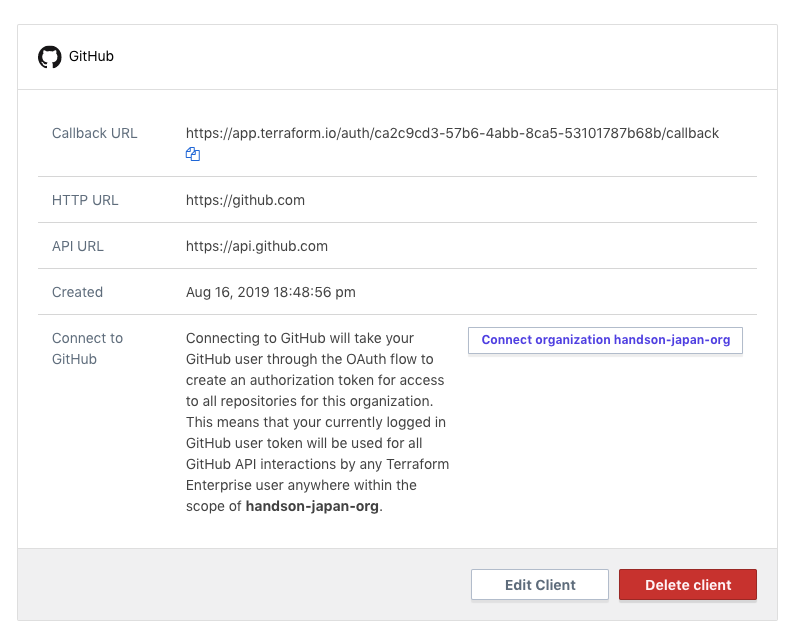Image resolution: width=797 pixels, height=631 pixels.
Task: Click the HTTP URL row label
Action: coord(85,200)
